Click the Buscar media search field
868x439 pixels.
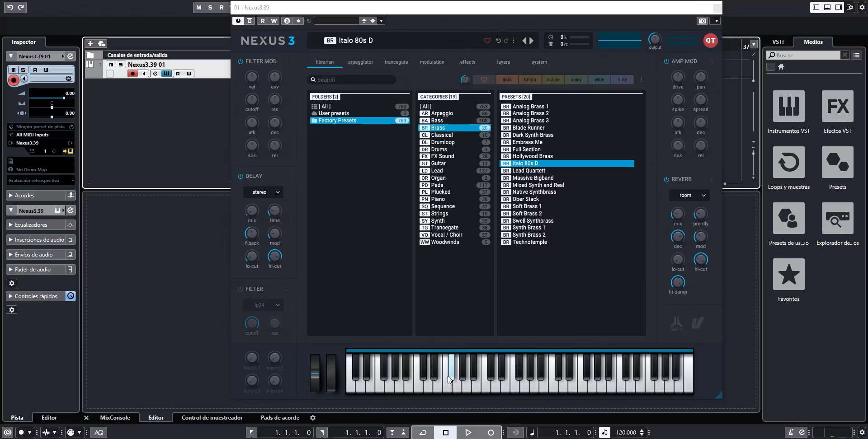coord(804,55)
